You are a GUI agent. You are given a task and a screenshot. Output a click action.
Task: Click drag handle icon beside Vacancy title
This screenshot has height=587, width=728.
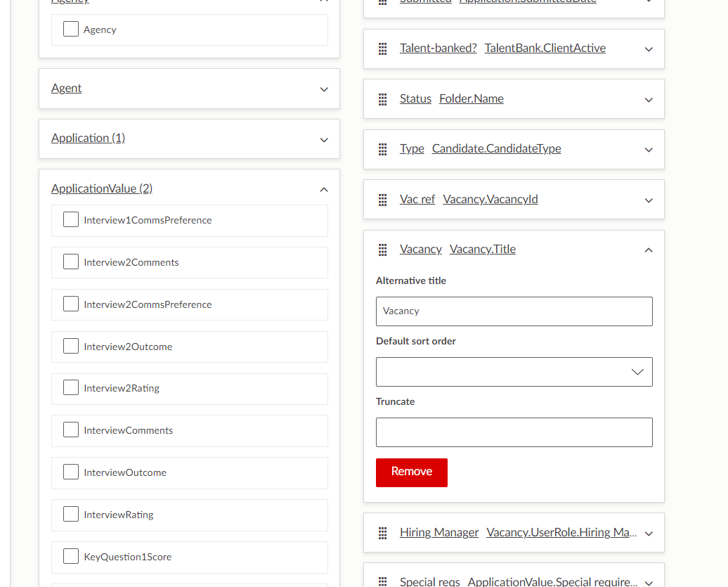(x=383, y=250)
